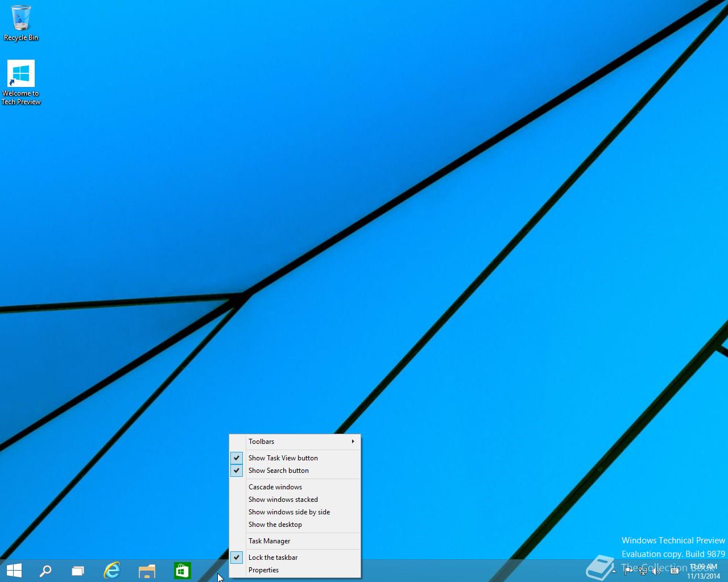Image resolution: width=728 pixels, height=582 pixels.
Task: Click the taskbar clock and date
Action: [703, 571]
